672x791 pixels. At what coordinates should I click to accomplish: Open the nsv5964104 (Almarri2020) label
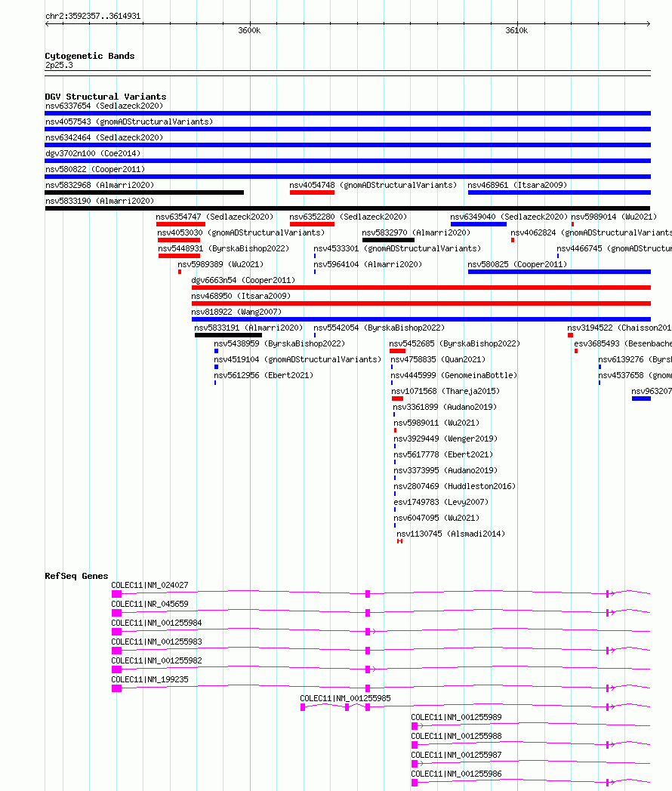tap(368, 264)
